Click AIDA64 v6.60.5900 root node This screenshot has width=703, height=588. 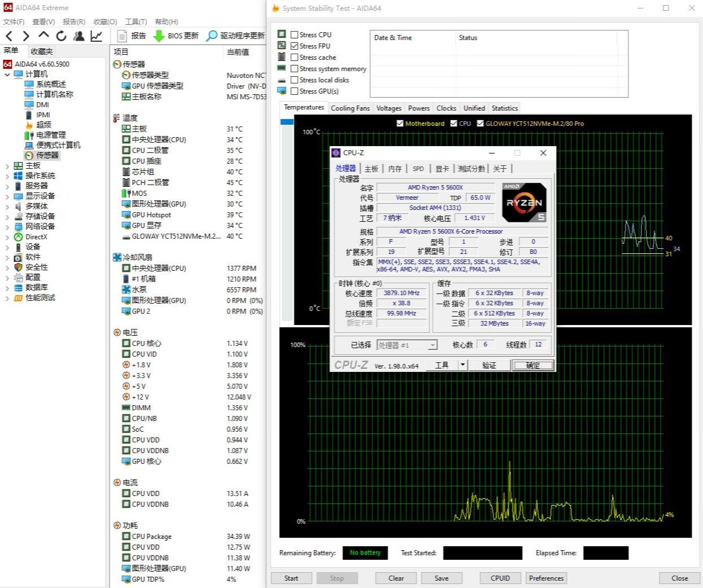[x=42, y=64]
